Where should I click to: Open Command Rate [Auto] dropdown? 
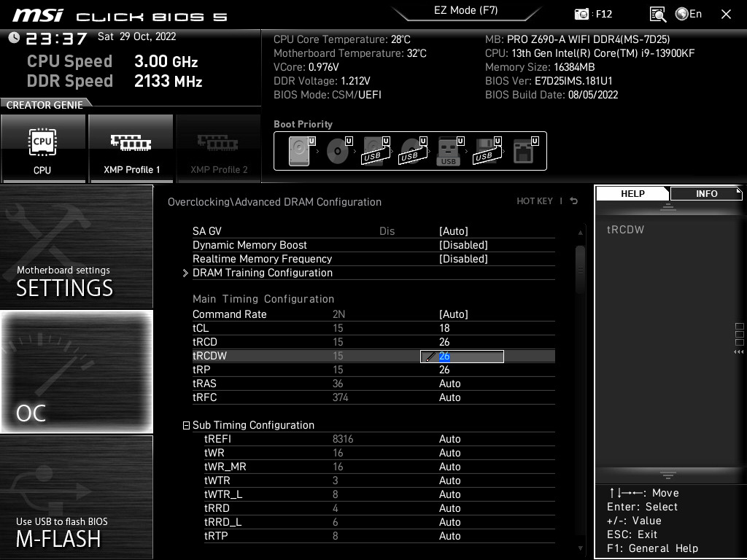pos(454,314)
